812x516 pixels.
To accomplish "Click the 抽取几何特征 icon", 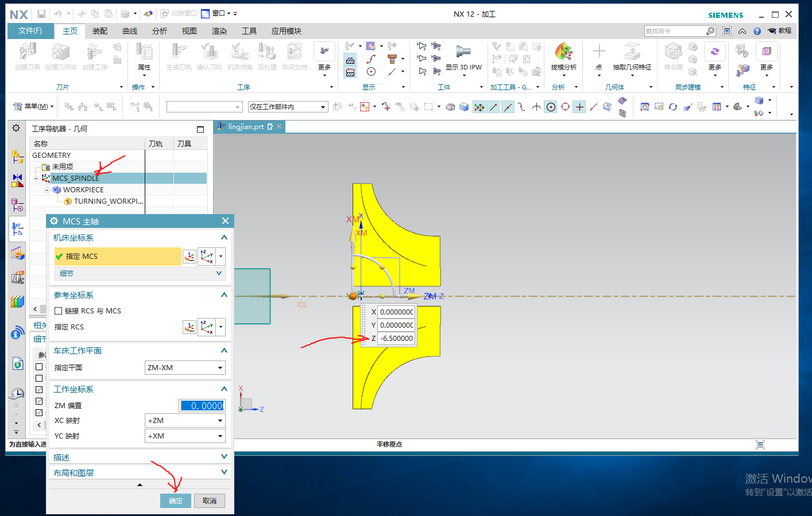I will pos(632,52).
